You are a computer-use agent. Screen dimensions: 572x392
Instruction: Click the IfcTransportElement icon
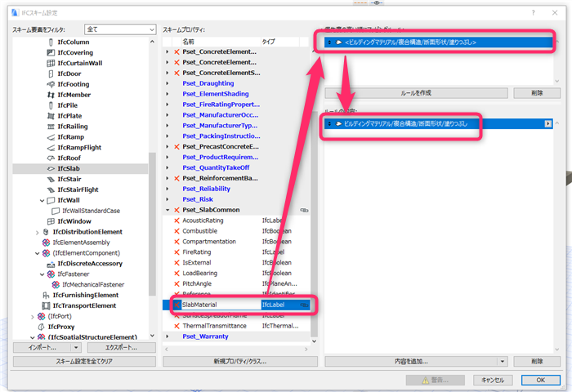tap(46, 305)
